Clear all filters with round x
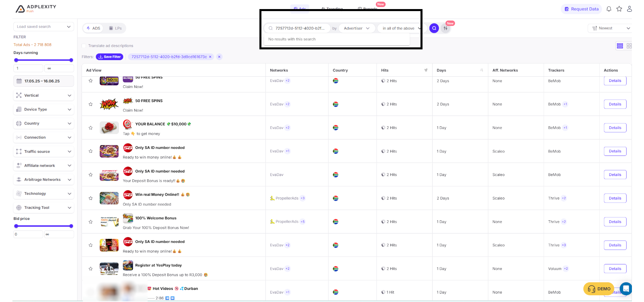 (219, 57)
